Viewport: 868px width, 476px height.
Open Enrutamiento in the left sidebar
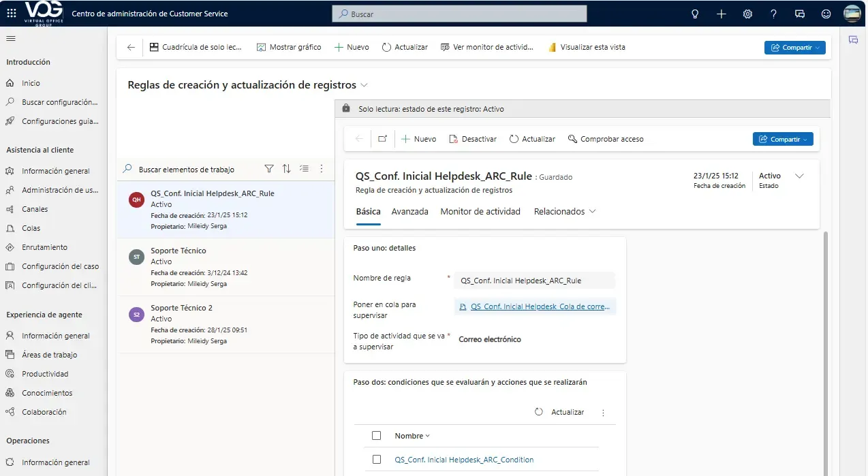[x=44, y=247]
